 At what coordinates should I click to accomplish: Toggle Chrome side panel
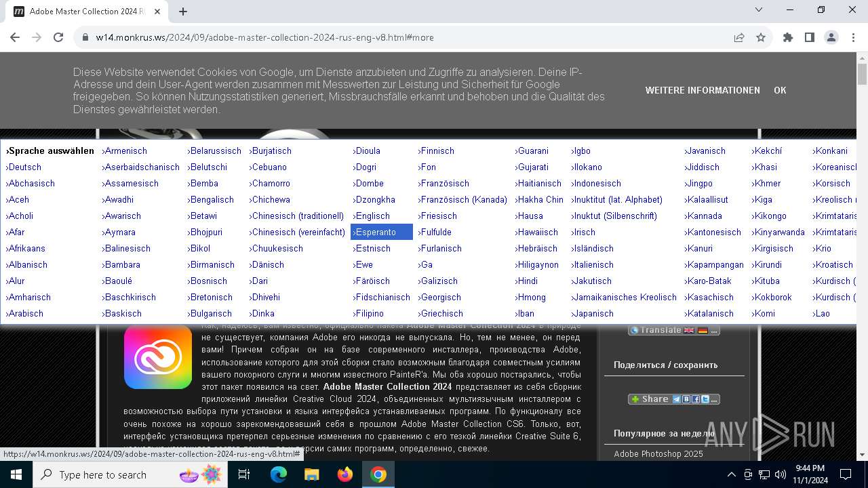point(810,38)
